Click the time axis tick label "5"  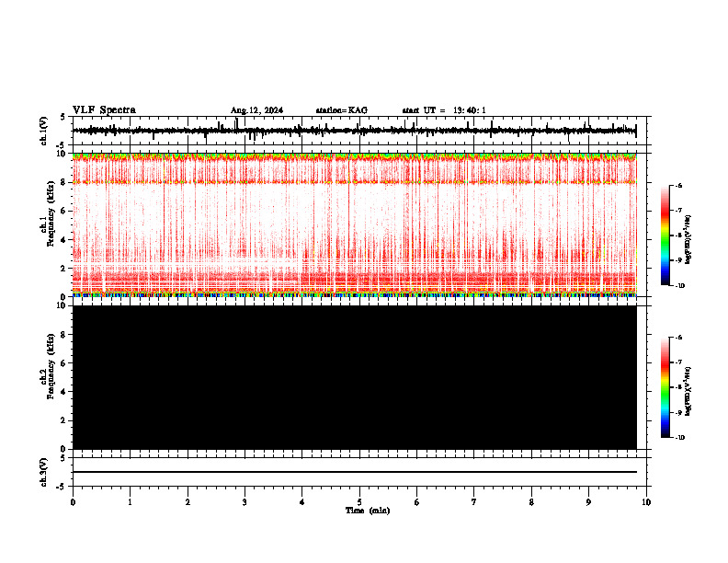[x=359, y=502]
